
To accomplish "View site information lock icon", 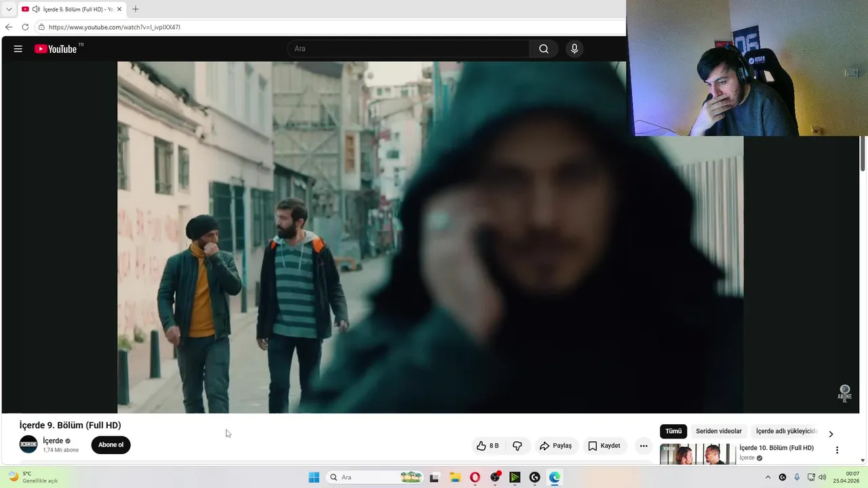I will [x=41, y=27].
